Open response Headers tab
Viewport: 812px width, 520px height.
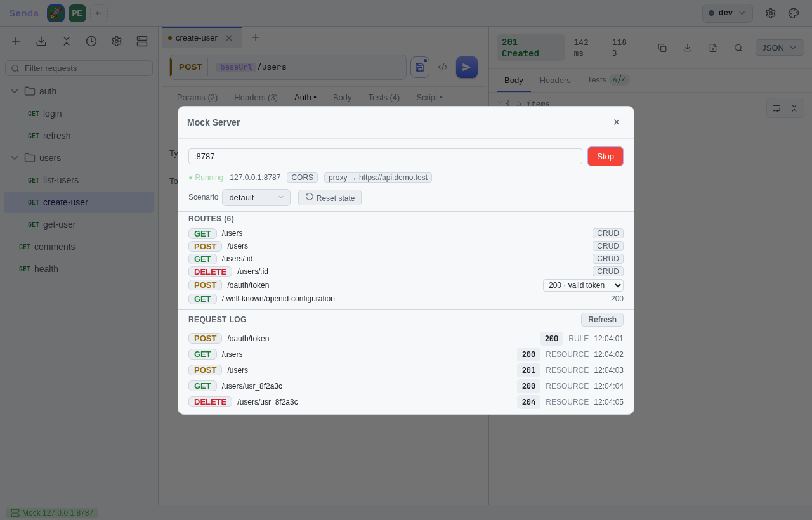(555, 80)
